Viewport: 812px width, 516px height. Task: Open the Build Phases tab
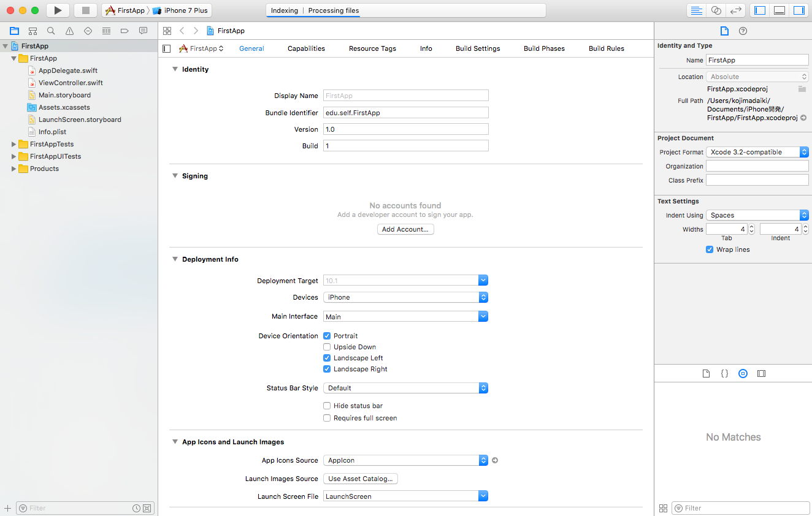544,48
